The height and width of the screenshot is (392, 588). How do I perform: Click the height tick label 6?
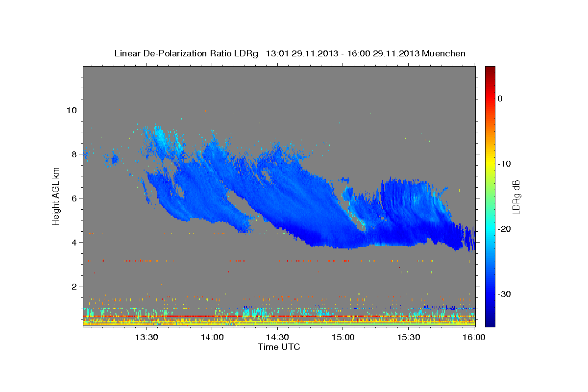pos(74,198)
